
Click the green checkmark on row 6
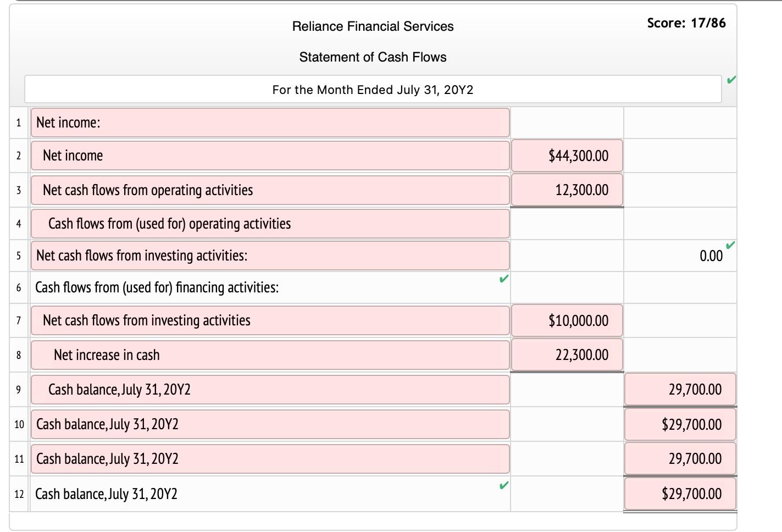pos(503,279)
